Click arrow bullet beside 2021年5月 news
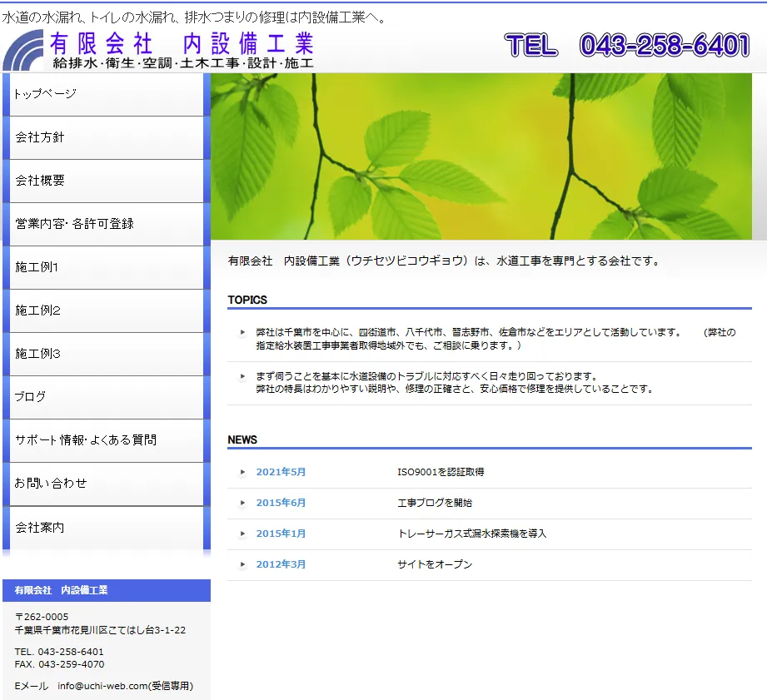The image size is (767, 700). (242, 472)
